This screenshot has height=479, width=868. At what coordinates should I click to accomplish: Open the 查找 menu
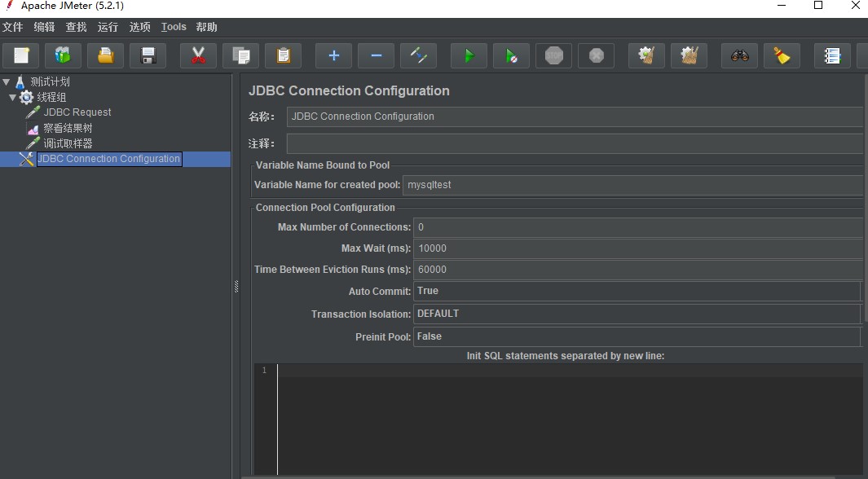76,27
